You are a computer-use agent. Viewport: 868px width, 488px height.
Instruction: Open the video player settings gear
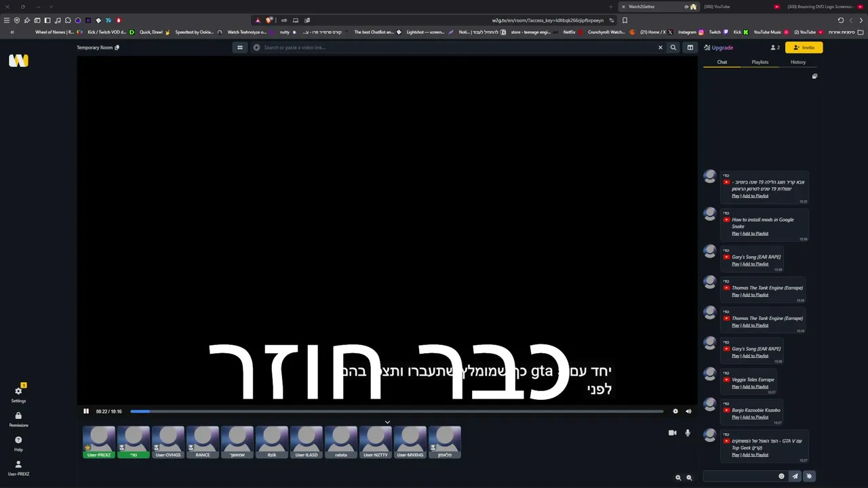coord(675,411)
